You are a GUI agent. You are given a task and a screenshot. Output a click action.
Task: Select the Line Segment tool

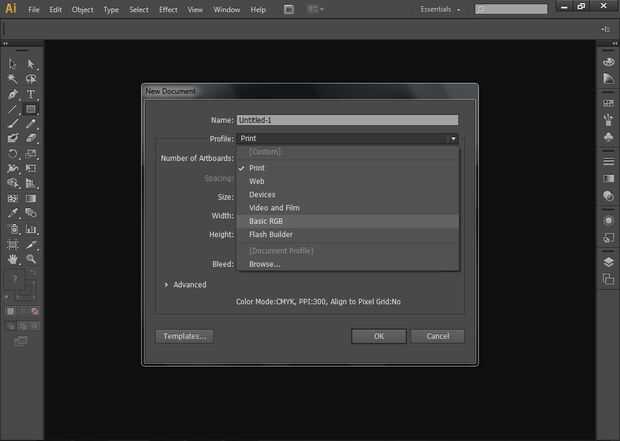12,109
